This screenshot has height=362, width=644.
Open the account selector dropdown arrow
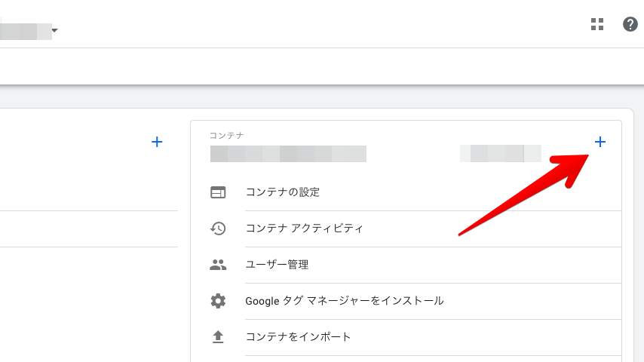[54, 30]
